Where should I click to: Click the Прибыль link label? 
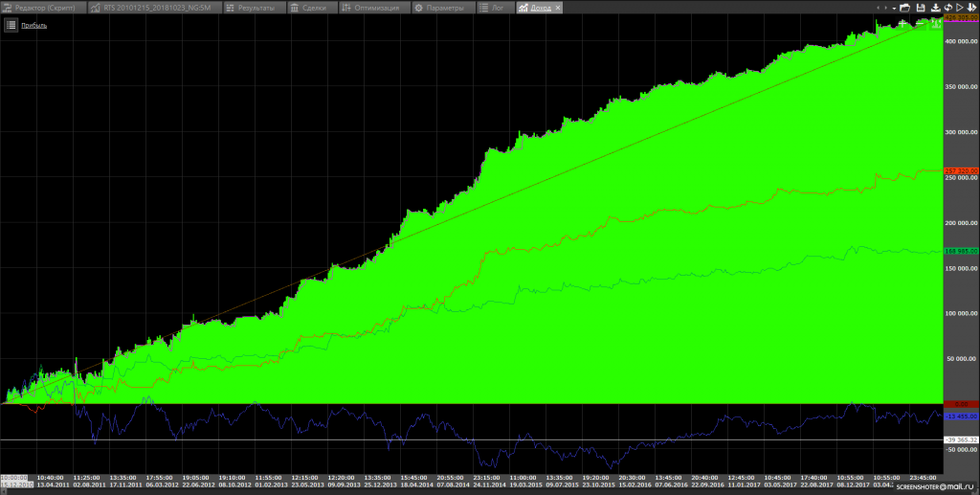pos(34,25)
